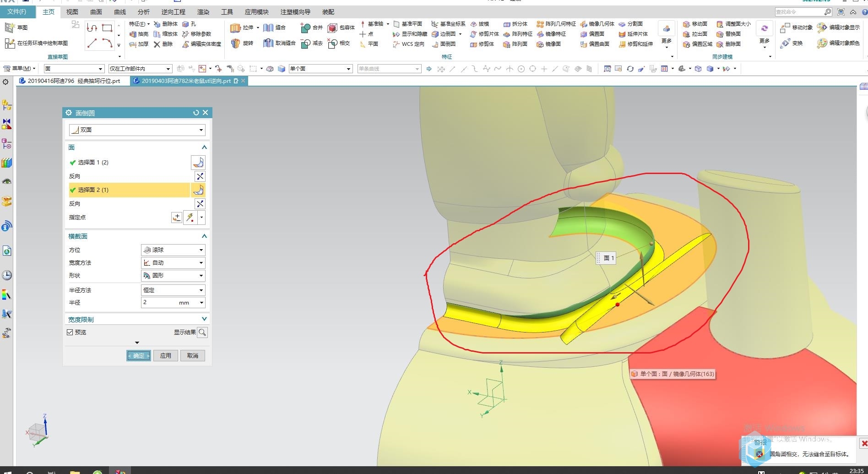Click the 取消 cancel button
Screen dimensions: 868x474
tap(193, 355)
